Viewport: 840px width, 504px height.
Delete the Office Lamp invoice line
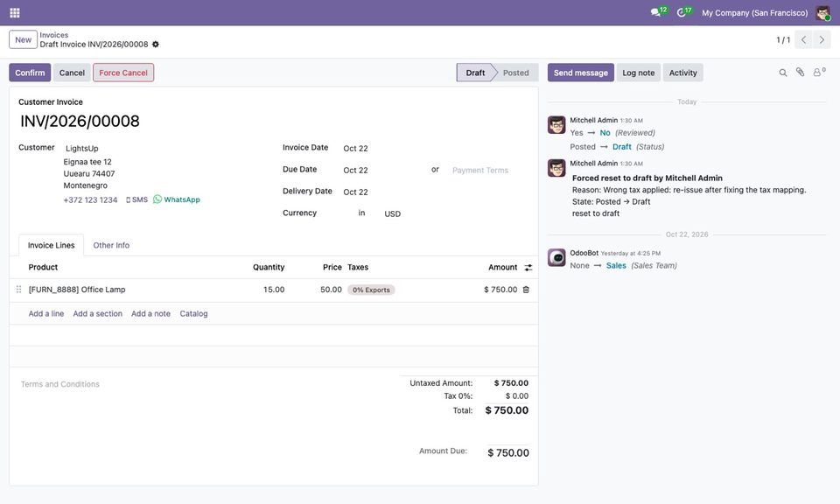coord(526,290)
